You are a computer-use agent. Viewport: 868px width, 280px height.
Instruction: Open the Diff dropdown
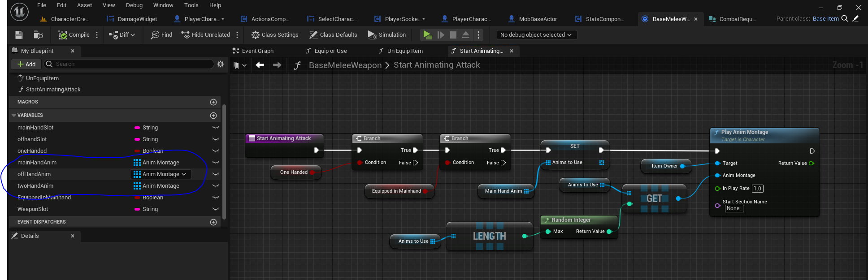pos(122,35)
